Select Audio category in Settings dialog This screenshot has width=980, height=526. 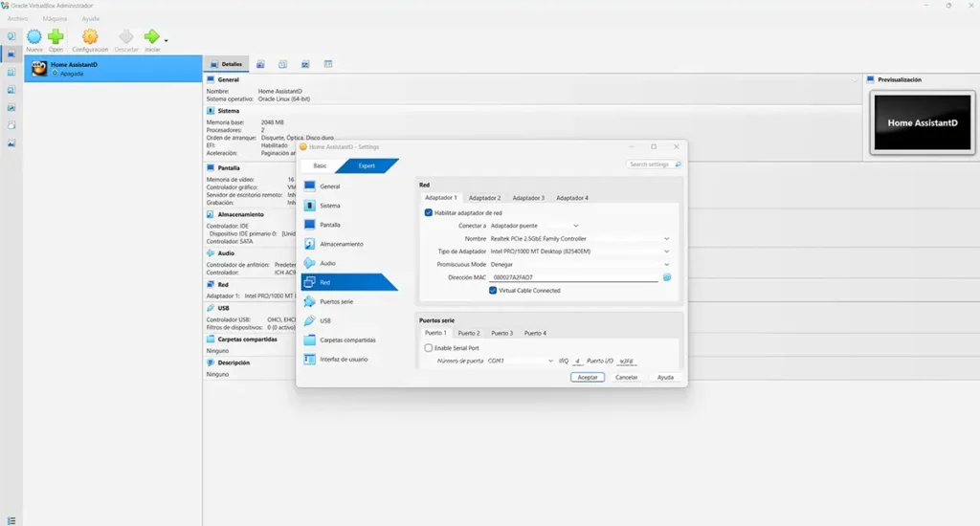[348, 263]
